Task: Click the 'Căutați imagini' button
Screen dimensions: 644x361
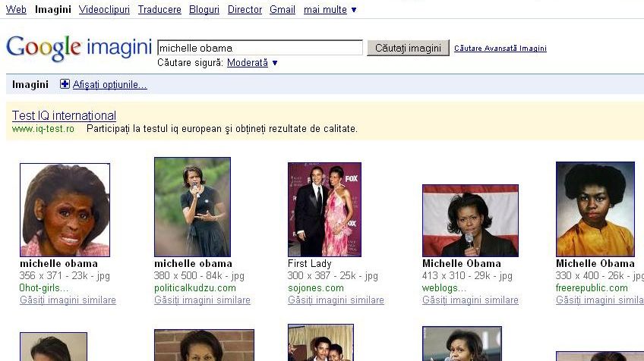Action: 409,48
